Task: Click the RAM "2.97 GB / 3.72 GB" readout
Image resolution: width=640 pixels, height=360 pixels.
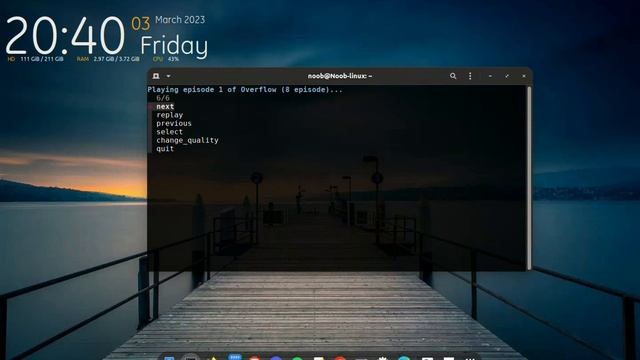Action: tap(116, 59)
